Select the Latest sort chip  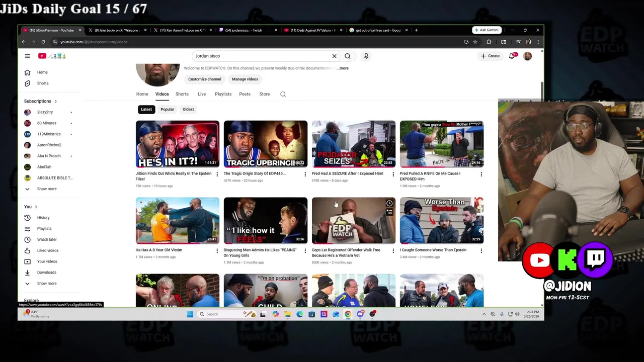(146, 109)
